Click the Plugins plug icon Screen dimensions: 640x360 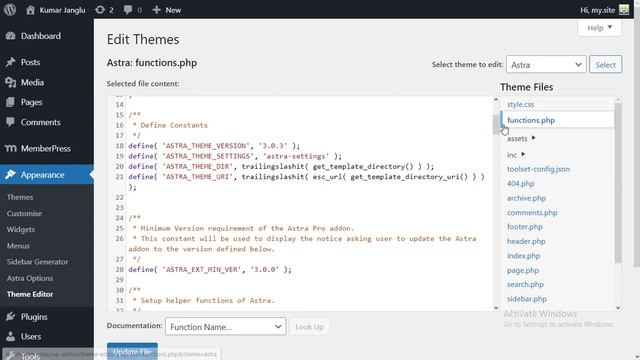(11, 317)
